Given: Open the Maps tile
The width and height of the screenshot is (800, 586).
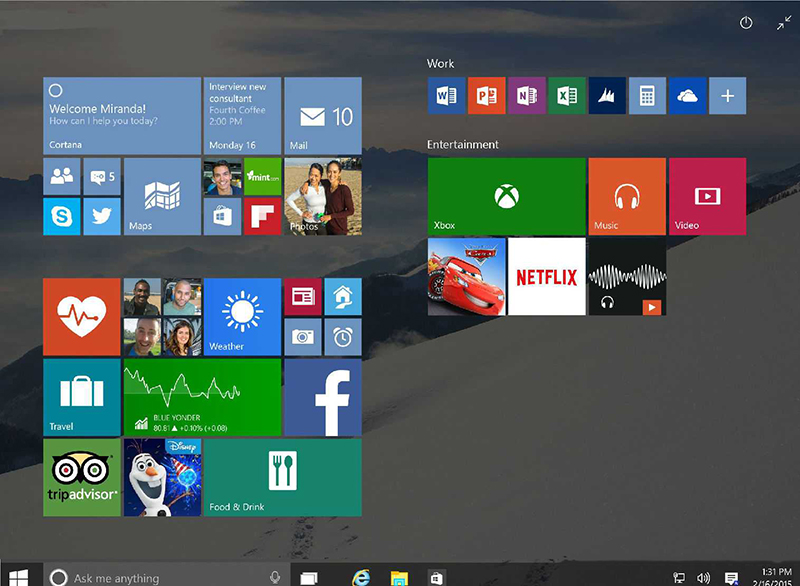Looking at the screenshot, I should click(162, 196).
